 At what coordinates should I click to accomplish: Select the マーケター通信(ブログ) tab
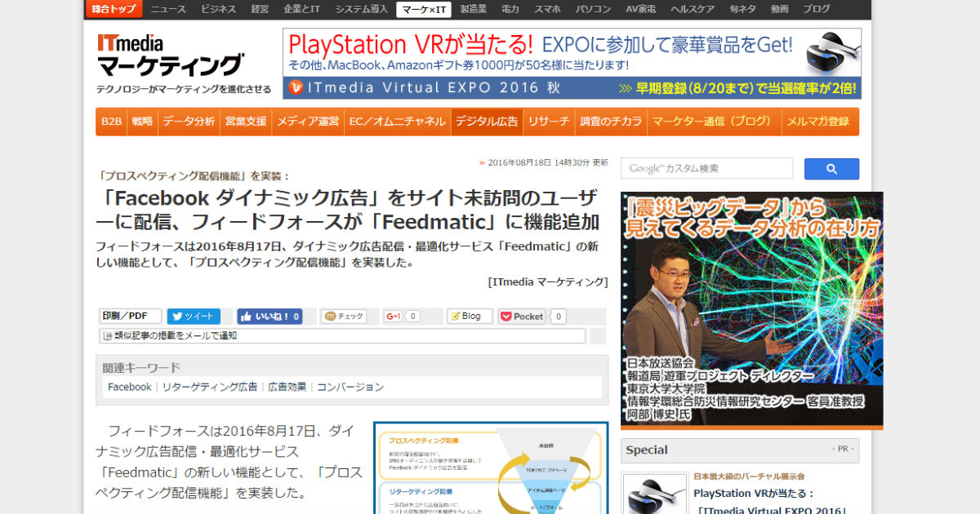[713, 122]
